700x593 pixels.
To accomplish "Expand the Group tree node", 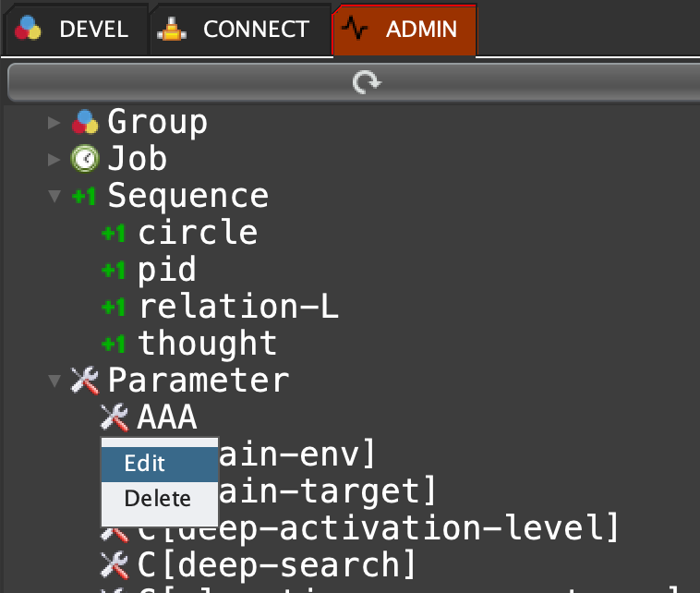I will pos(54,122).
